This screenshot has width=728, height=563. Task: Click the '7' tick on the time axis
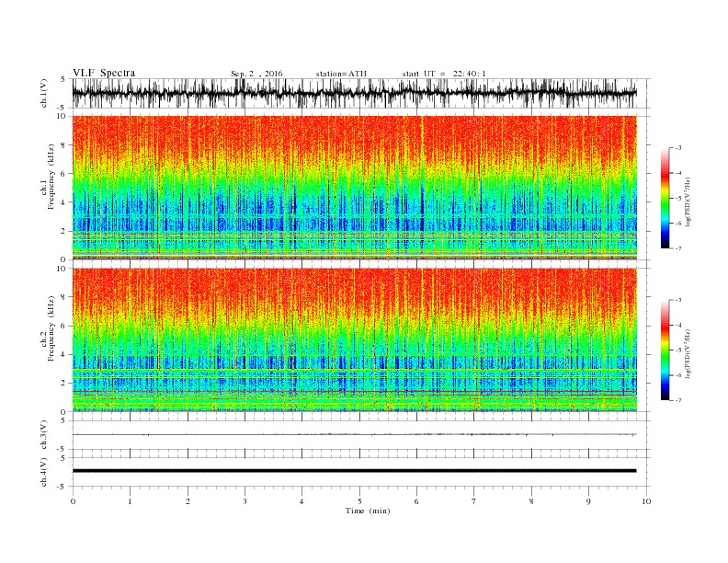coord(474,501)
